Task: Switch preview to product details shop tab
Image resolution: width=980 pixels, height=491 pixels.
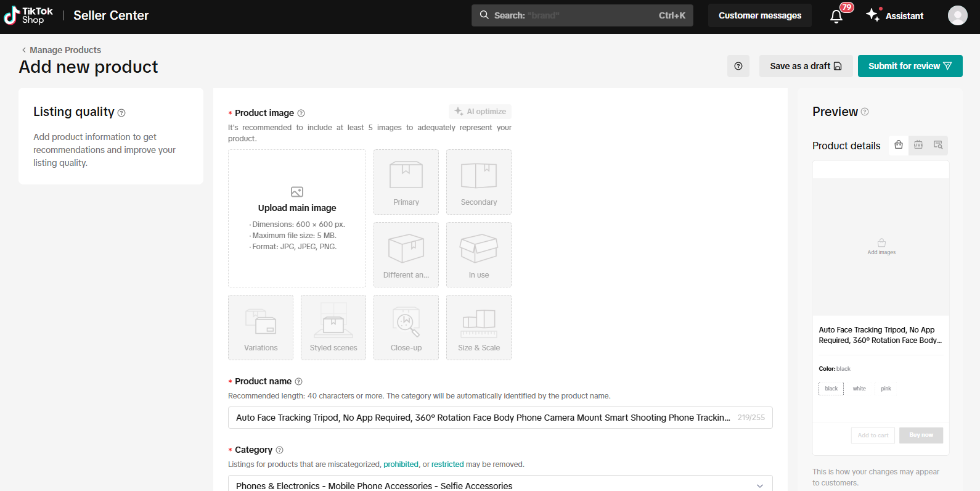Action: tap(899, 145)
